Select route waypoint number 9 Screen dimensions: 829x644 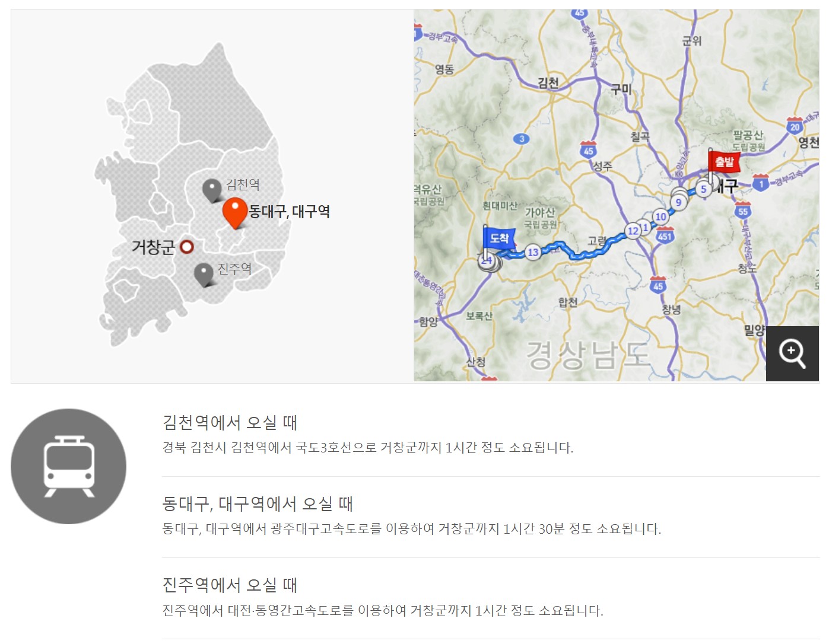point(679,202)
